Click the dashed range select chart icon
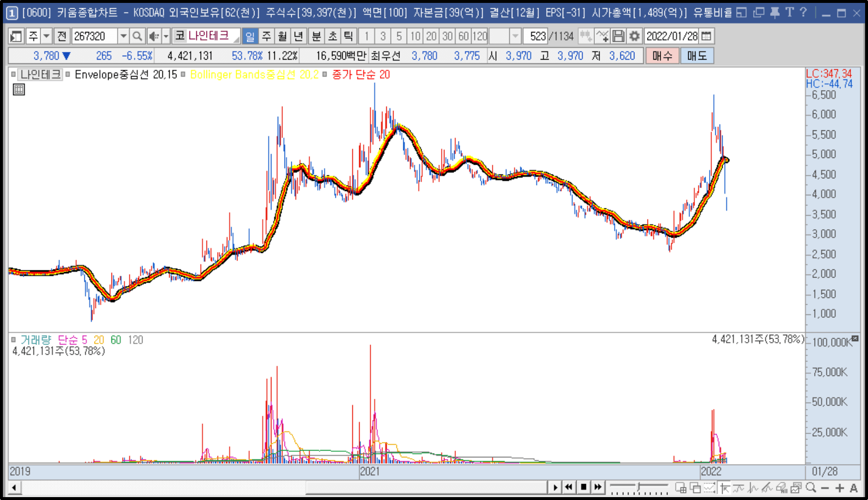868x500 pixels. click(x=710, y=488)
